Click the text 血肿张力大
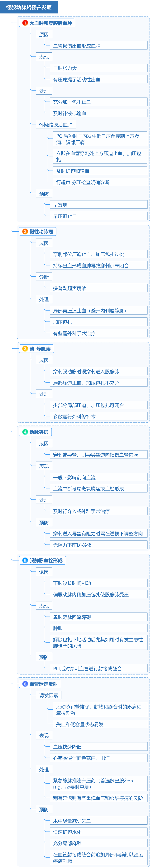Screen dimensions: 152x868 (65, 68)
